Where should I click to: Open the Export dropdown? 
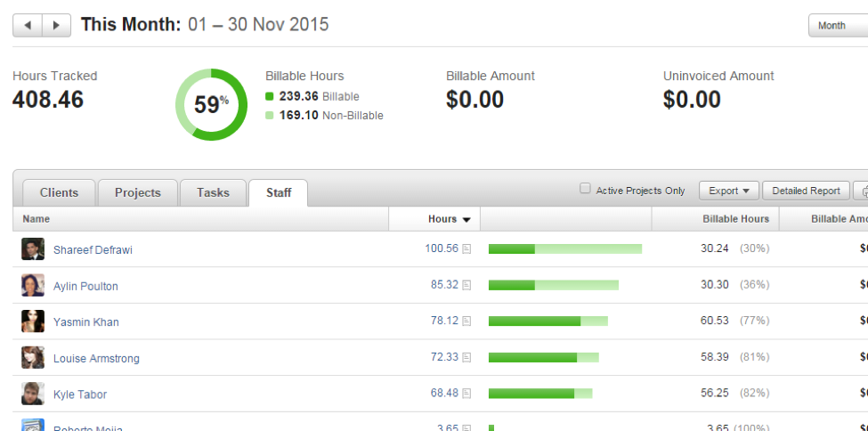click(728, 191)
